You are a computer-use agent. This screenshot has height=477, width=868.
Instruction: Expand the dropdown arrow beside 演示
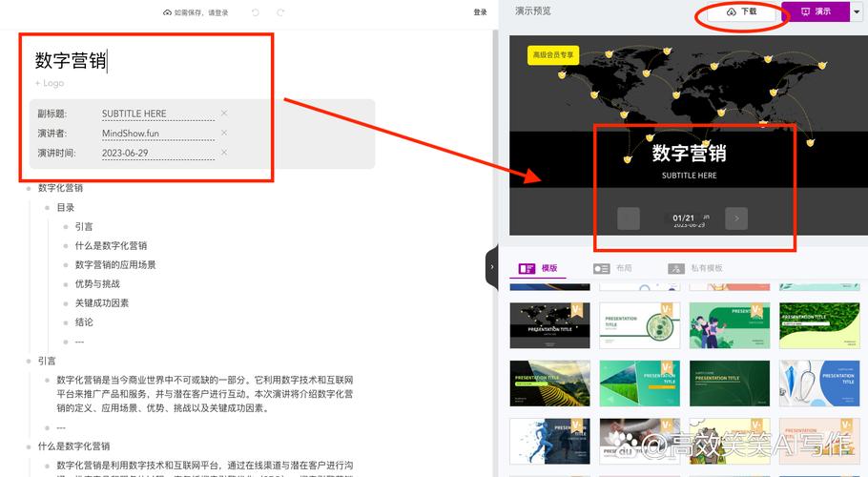coord(857,11)
